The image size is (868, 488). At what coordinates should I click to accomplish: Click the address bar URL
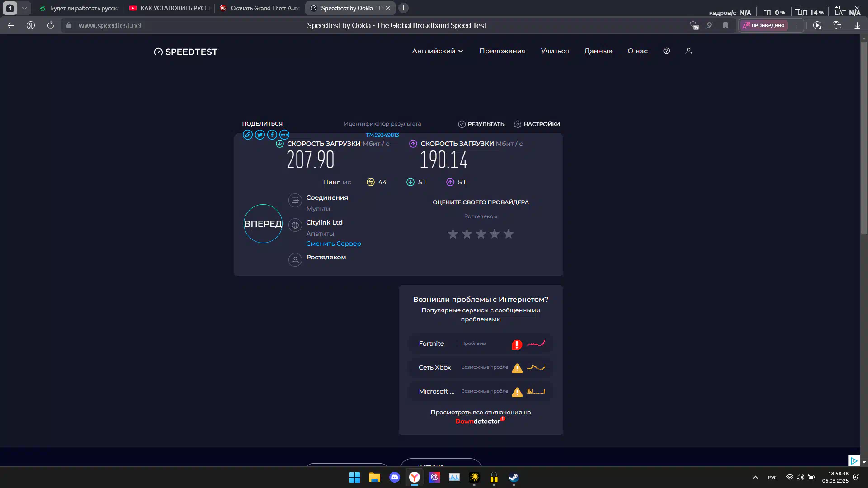point(110,25)
